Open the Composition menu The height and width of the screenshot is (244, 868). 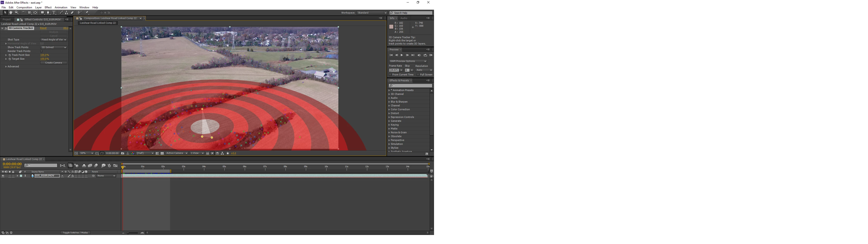(24, 7)
